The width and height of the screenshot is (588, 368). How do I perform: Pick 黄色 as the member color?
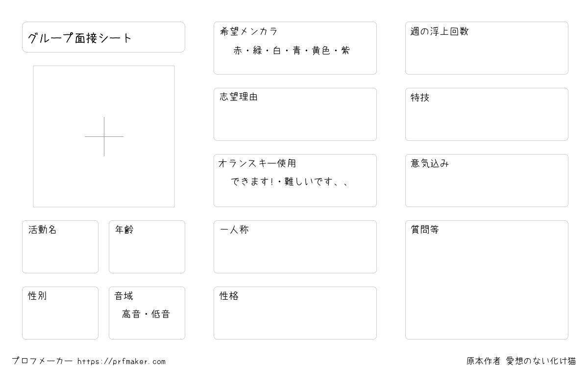click(x=321, y=51)
